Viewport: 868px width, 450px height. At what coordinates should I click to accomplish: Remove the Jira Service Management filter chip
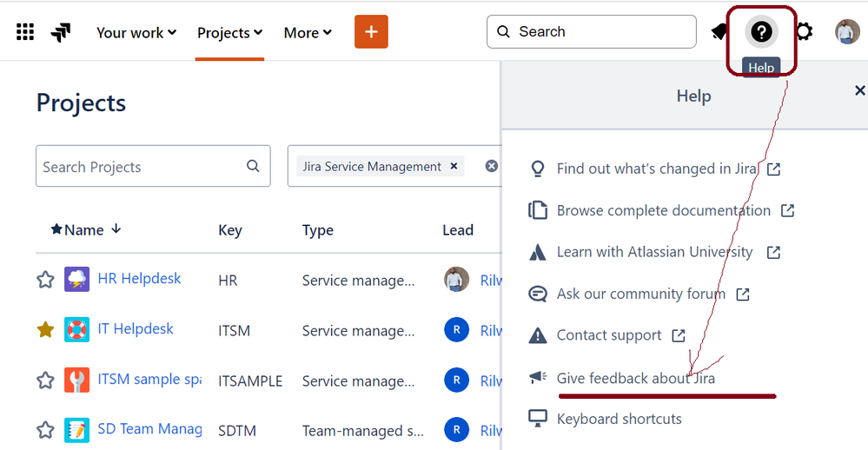(x=454, y=166)
